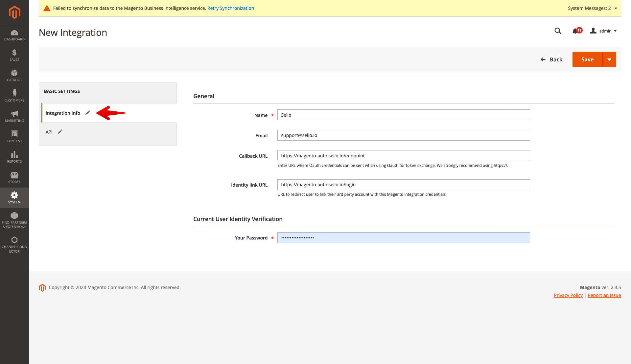This screenshot has width=631, height=364.
Task: Open the Report an Issue link
Action: [604, 295]
